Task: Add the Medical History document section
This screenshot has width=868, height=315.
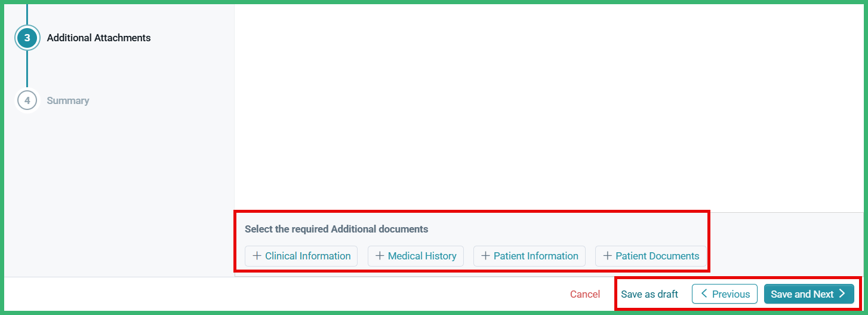Action: [x=415, y=256]
